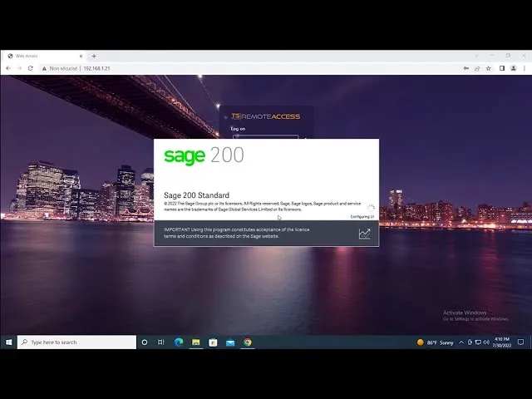Open Google Chrome in the taskbar
This screenshot has height=399, width=532.
[x=248, y=342]
